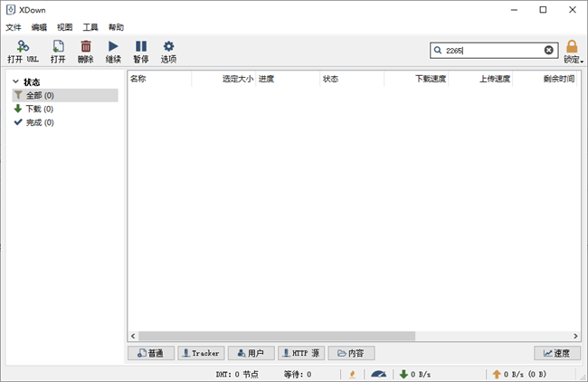Viewport: 588px width, 382px height.
Task: Click the upload speed 0 B/s (0 B) indicator
Action: pos(519,374)
